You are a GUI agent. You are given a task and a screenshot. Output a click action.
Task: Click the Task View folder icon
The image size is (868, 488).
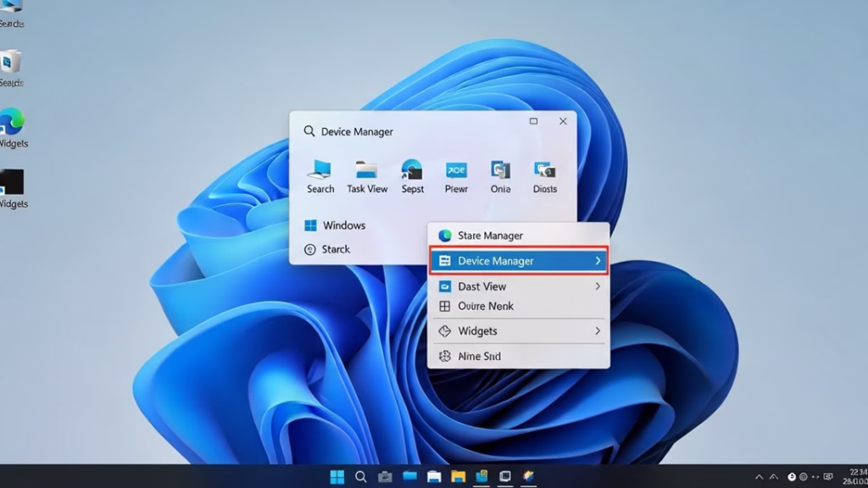click(367, 169)
